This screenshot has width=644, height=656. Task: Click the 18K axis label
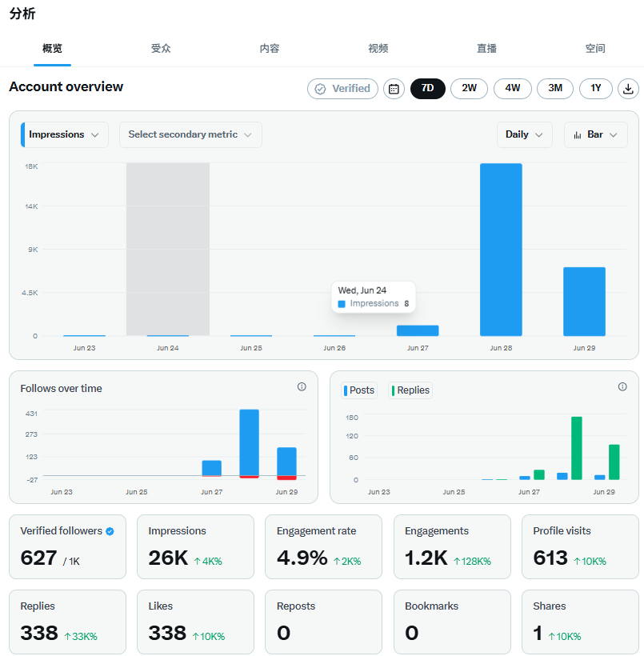pos(31,166)
